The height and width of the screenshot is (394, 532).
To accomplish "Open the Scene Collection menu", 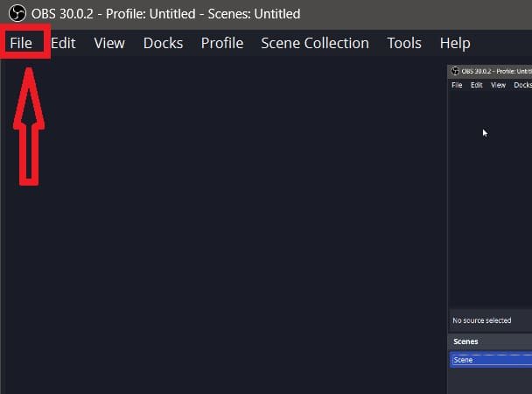I will coord(315,43).
